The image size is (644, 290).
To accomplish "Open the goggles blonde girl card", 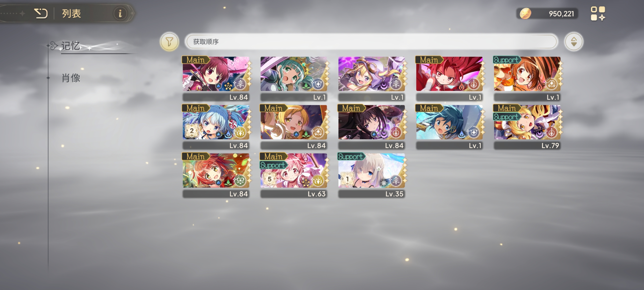I will pos(372,79).
